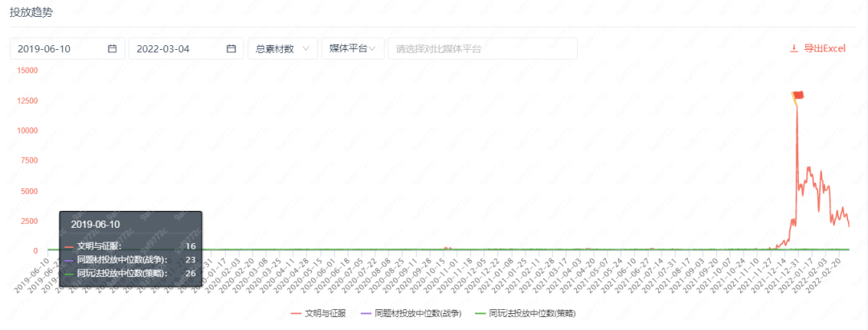This screenshot has width=868, height=330.
Task: Toggle 文明与征服 series label in legend
Action: [x=325, y=312]
